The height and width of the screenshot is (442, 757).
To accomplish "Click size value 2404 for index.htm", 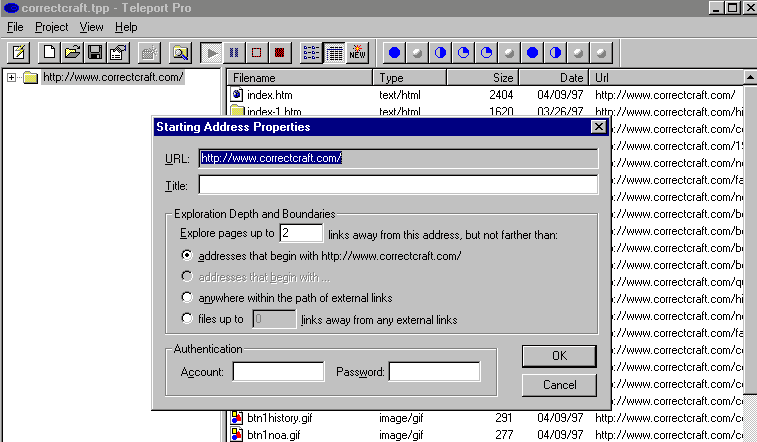I will tap(501, 95).
